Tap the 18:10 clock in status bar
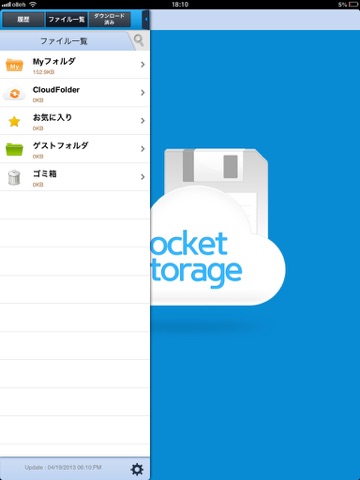360x480 pixels. [x=180, y=5]
